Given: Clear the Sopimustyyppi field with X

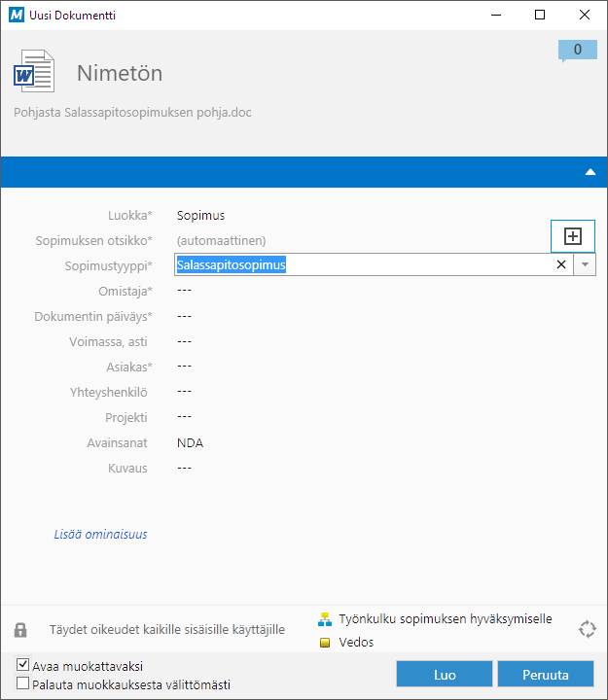Looking at the screenshot, I should tap(561, 264).
